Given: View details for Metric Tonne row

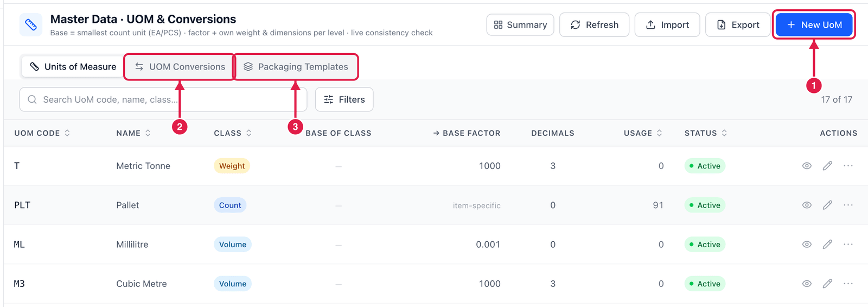Looking at the screenshot, I should click(807, 166).
